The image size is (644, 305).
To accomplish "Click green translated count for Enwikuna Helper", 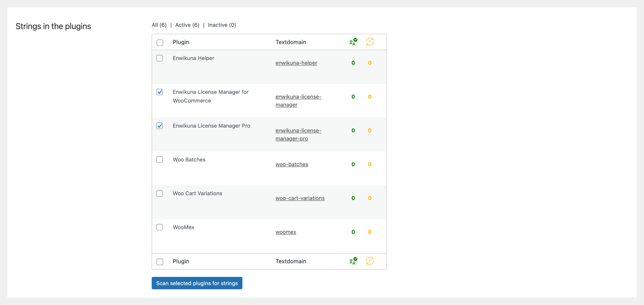I will pos(353,63).
